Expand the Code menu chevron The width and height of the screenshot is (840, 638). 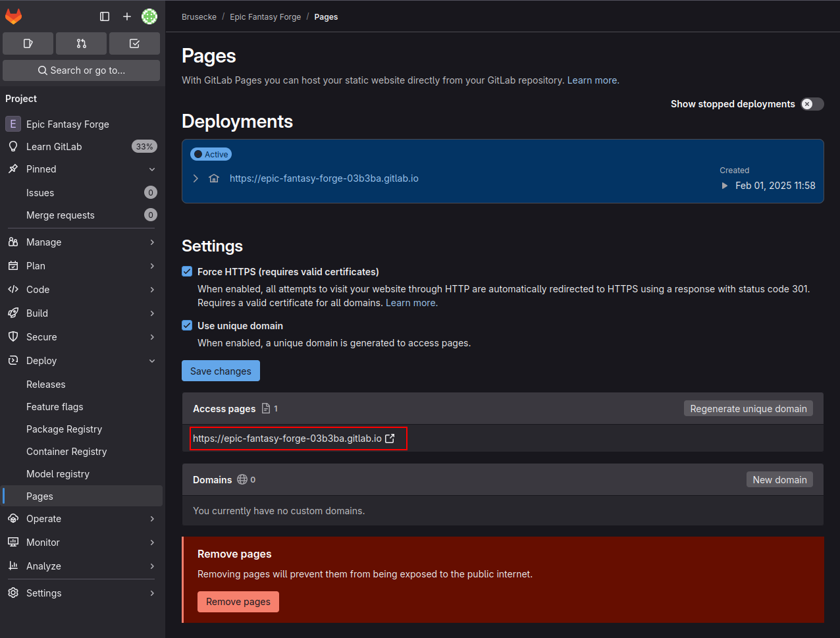pyautogui.click(x=152, y=290)
